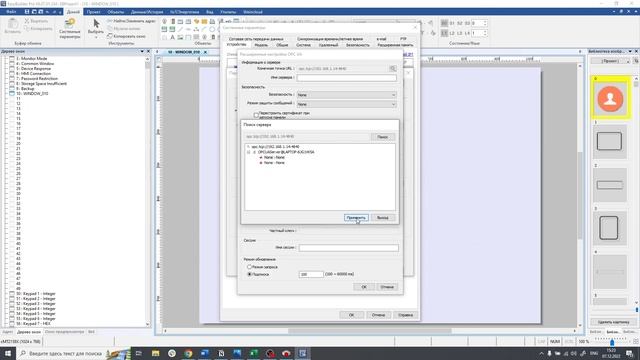Click the Save icon in the quick access bar
This screenshot has height=360, width=640.
(27, 12)
